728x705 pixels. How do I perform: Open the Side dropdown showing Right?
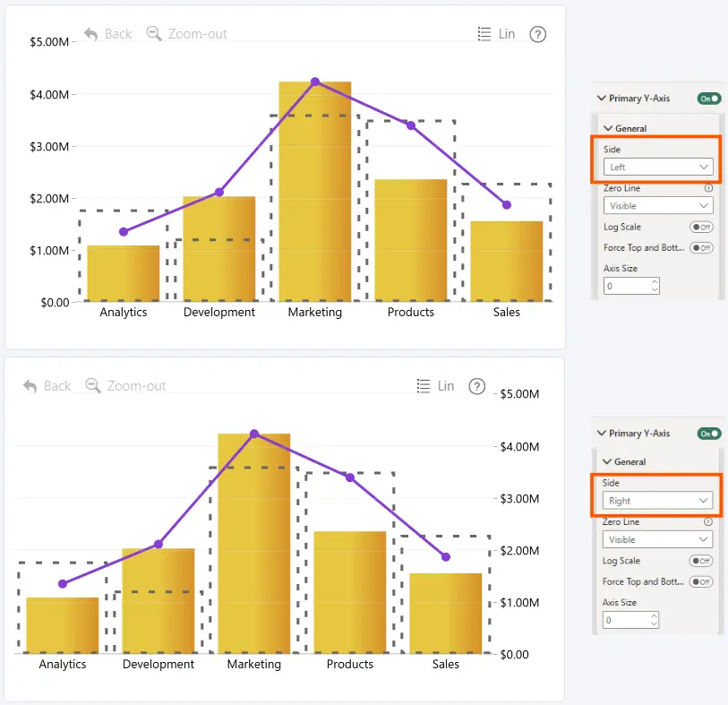[x=657, y=501]
